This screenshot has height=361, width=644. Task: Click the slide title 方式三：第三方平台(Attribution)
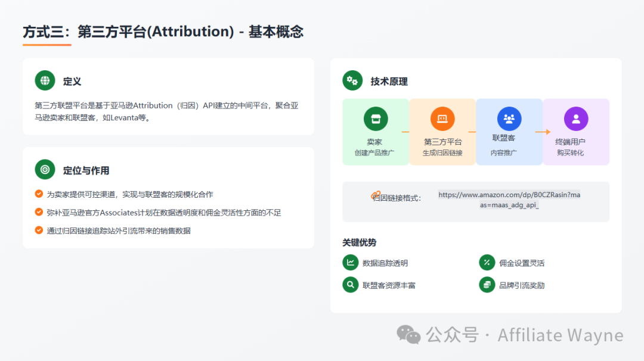pyautogui.click(x=163, y=32)
